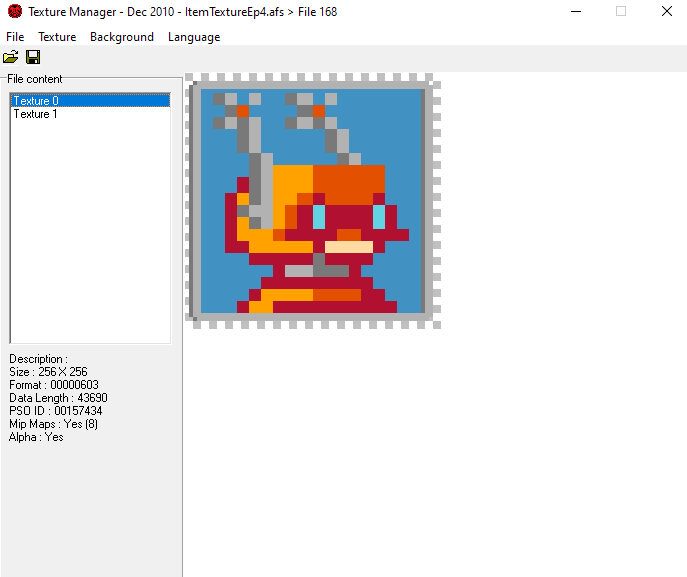This screenshot has height=577, width=687.
Task: Click the 'PSO ID : 00157434' text
Action: point(56,411)
